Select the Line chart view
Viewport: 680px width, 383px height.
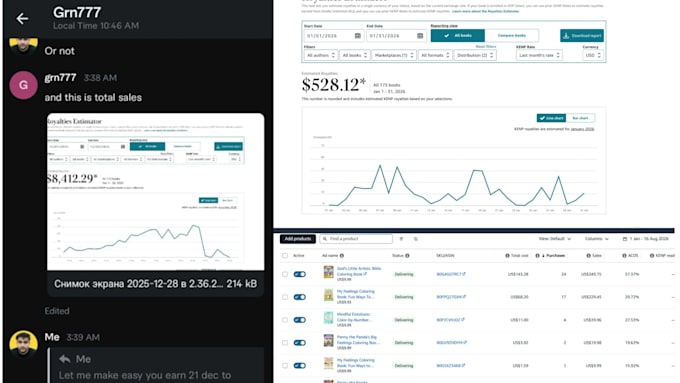click(551, 118)
